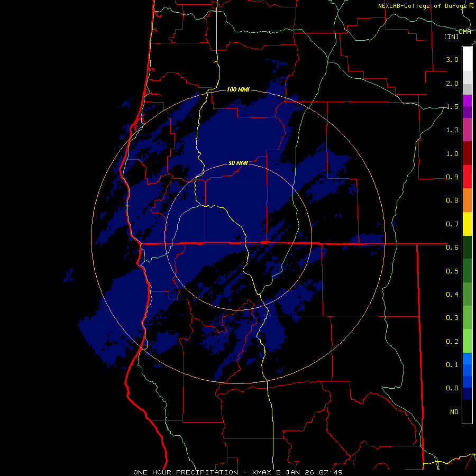Select the 0.6 legend value

tap(452, 248)
